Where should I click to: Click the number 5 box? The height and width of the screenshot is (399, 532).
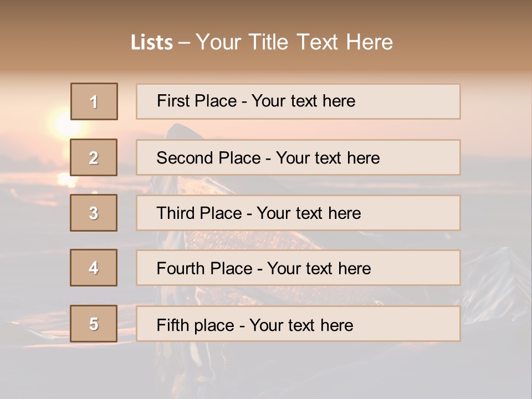coord(94,324)
